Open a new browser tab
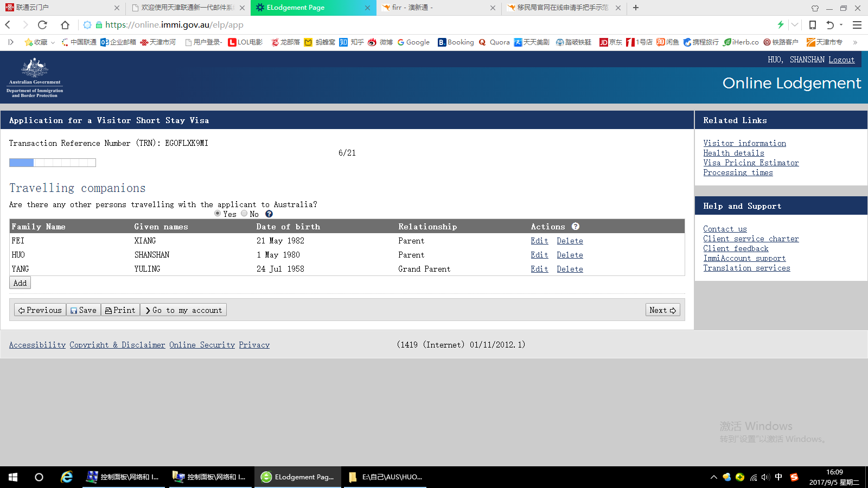 [636, 8]
